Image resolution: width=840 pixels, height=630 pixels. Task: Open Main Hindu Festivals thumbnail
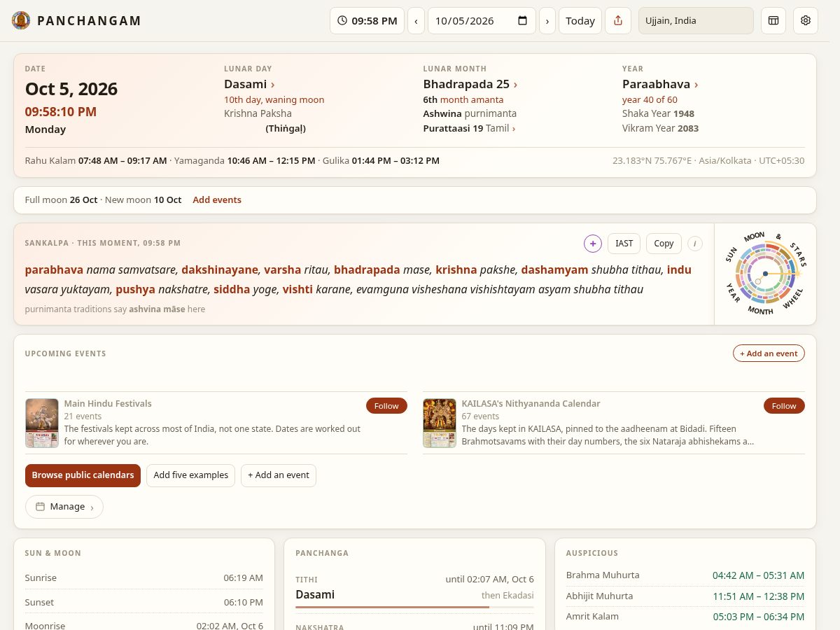click(x=42, y=423)
